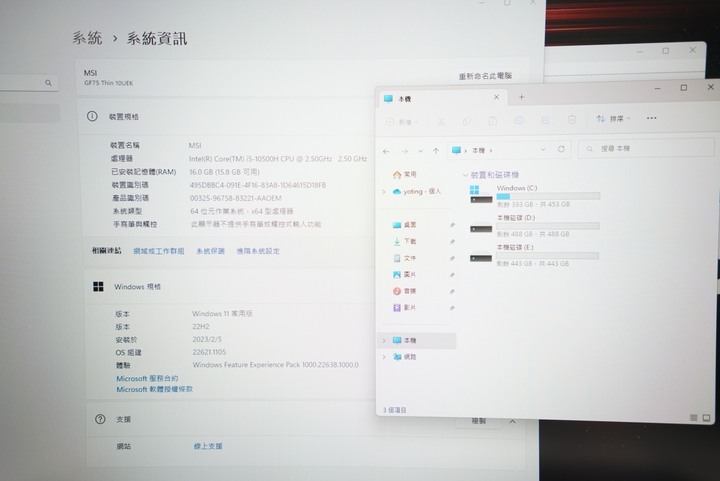The image size is (720, 481).
Task: Click the 重新命名此電腦 button
Action: click(x=485, y=76)
